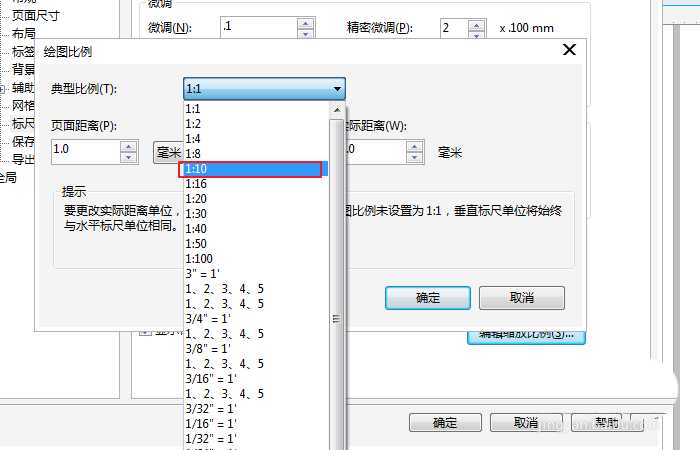The width and height of the screenshot is (700, 450).
Task: Open the 典型比例 dropdown combo box
Action: point(264,89)
